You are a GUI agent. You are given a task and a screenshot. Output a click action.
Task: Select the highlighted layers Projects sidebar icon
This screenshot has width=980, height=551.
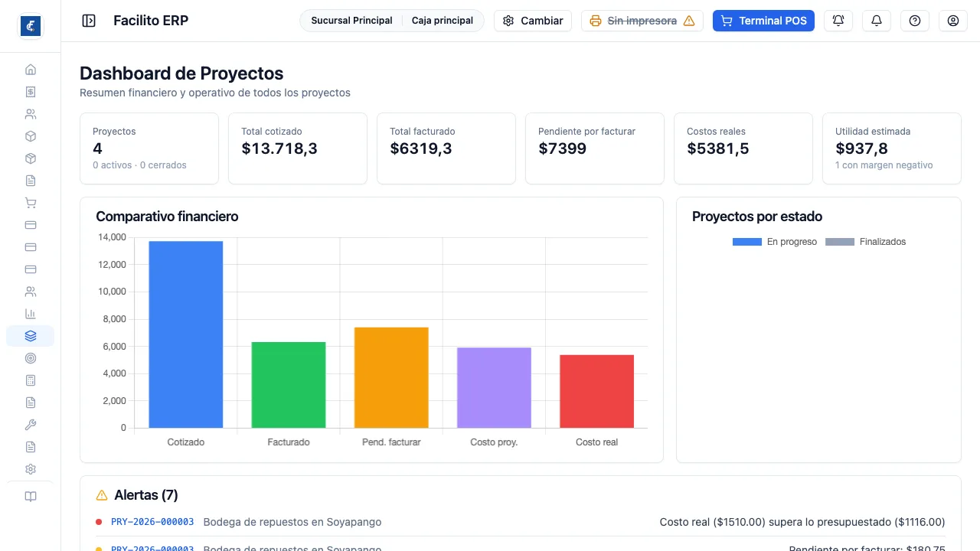click(x=31, y=336)
